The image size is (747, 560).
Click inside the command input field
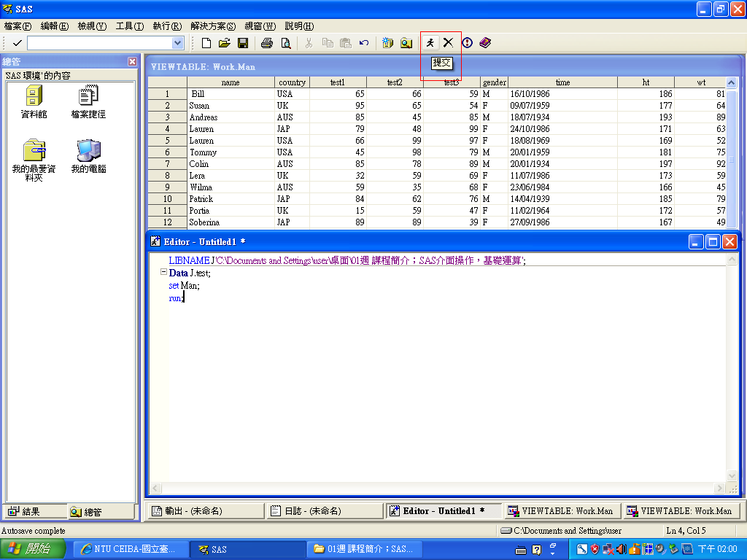point(100,43)
